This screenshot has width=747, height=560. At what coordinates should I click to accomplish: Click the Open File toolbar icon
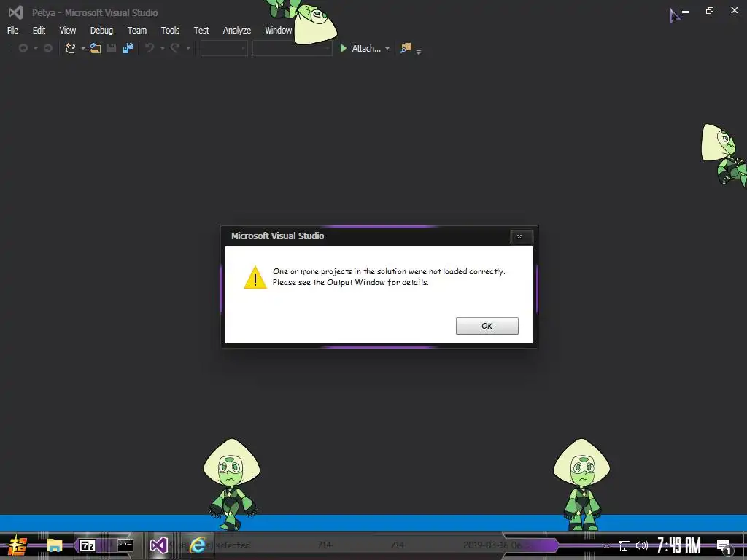click(x=96, y=48)
